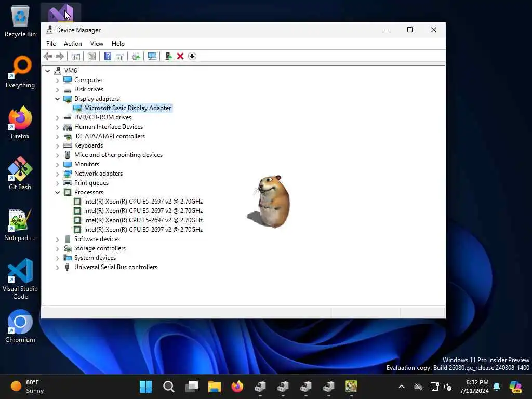This screenshot has height=399, width=532.
Task: Open File Explorer from the taskbar
Action: pyautogui.click(x=215, y=387)
